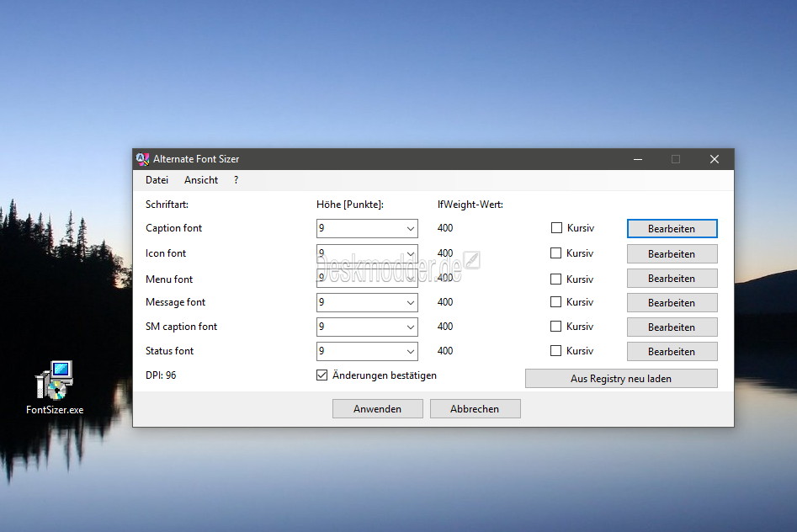Click Bearbeiten for Caption font
797x532 pixels.
672,229
